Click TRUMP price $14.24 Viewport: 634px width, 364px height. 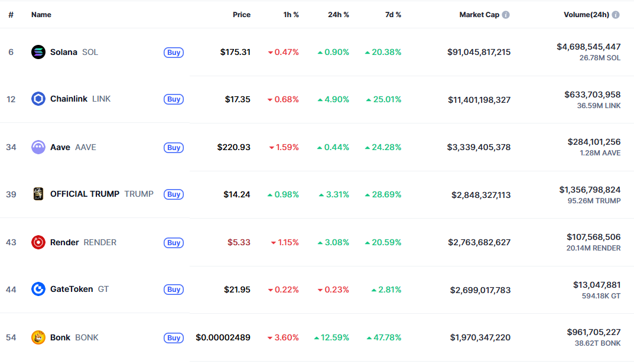[237, 194]
